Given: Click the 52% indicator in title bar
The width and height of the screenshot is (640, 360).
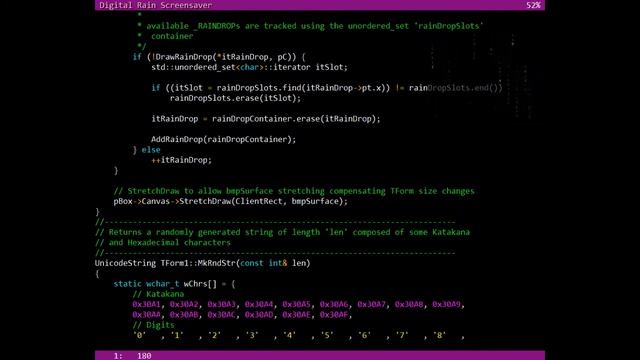Looking at the screenshot, I should click(533, 5).
